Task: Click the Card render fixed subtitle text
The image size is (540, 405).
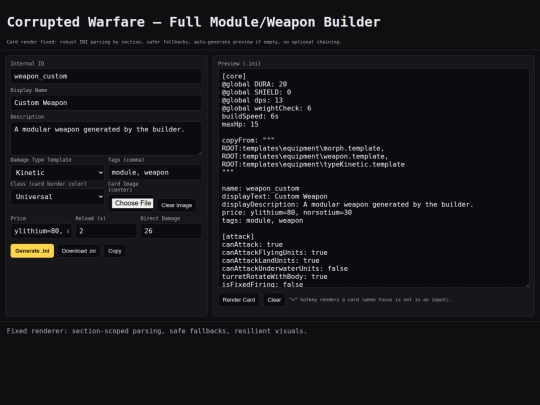Action: coord(174,42)
